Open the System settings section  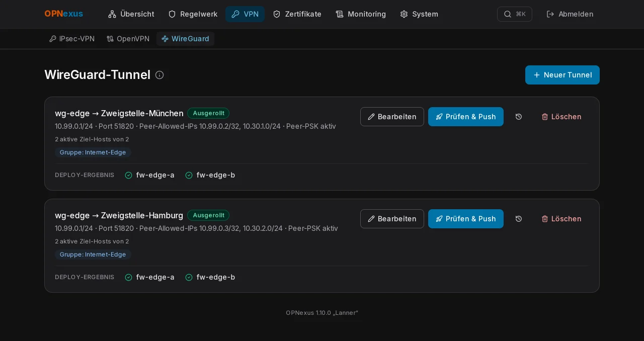(419, 14)
